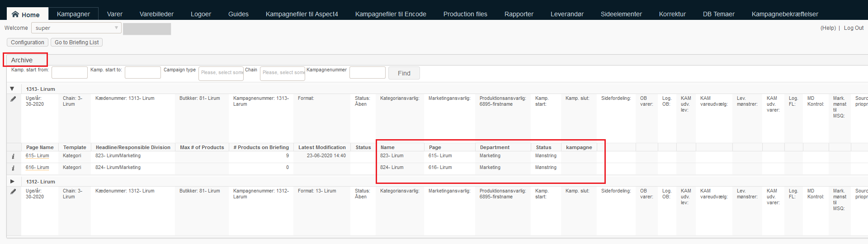Focus the Kamp. start to input
Image resolution: width=868 pixels, height=244 pixels.
(143, 72)
